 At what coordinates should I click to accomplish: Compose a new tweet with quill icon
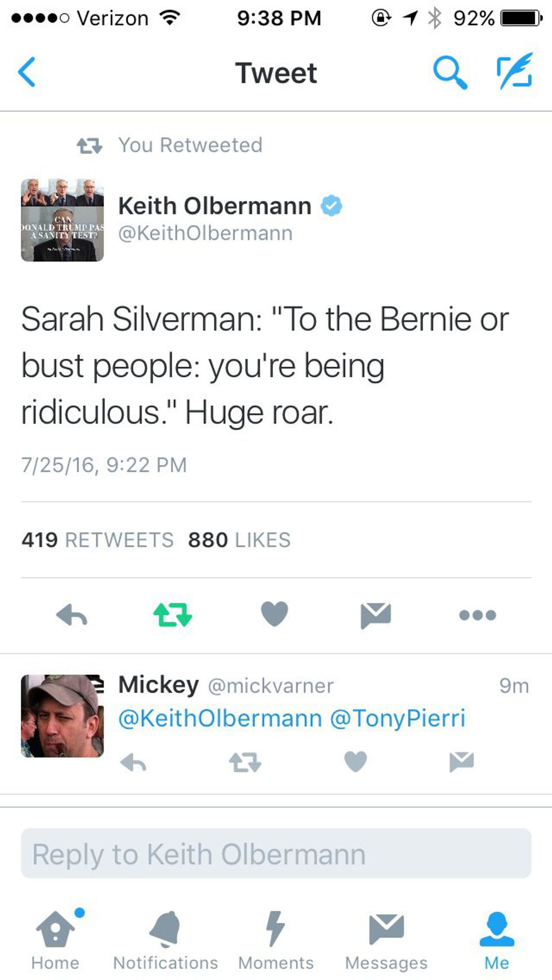coord(514,72)
